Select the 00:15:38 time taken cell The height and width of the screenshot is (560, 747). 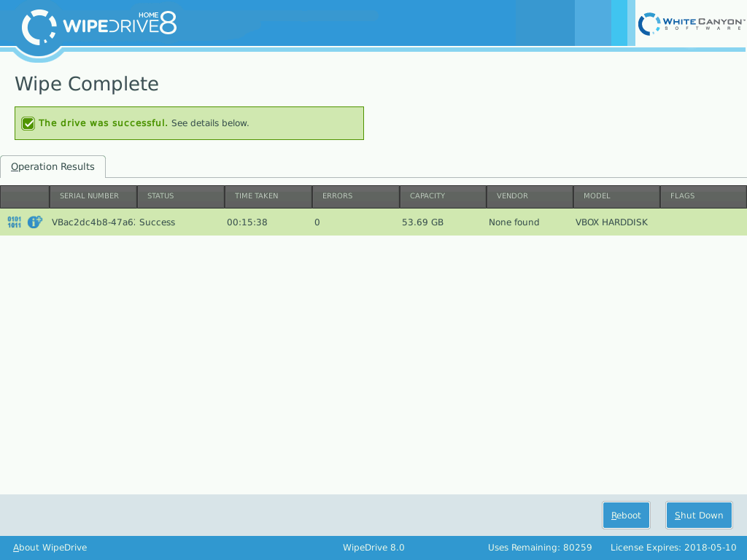click(x=268, y=222)
